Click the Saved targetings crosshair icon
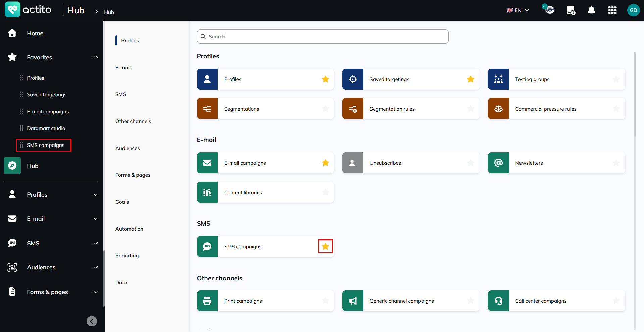 pyautogui.click(x=353, y=79)
